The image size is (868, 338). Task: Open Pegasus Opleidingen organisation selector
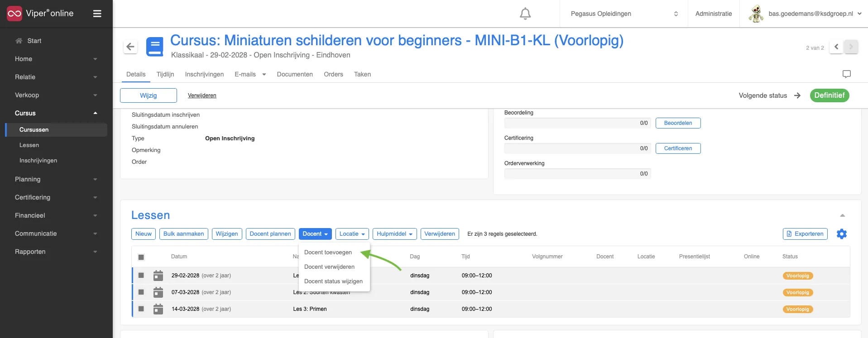point(624,14)
